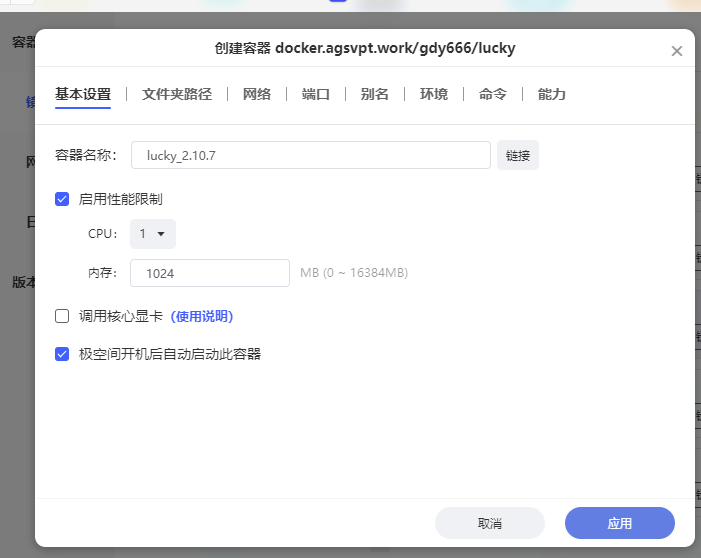This screenshot has height=558, width=701.
Task: Toggle 极空间开机后自动启动此容器 checkbox
Action: click(62, 354)
